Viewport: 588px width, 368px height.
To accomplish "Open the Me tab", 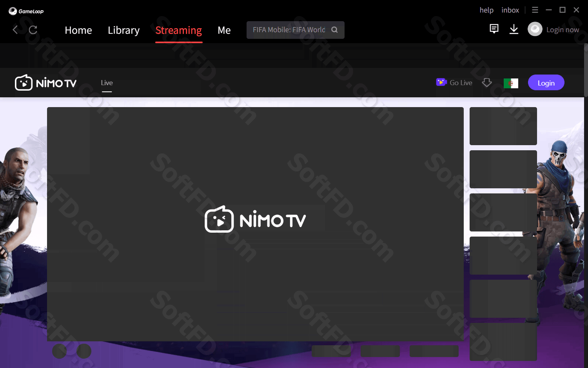I will [224, 30].
